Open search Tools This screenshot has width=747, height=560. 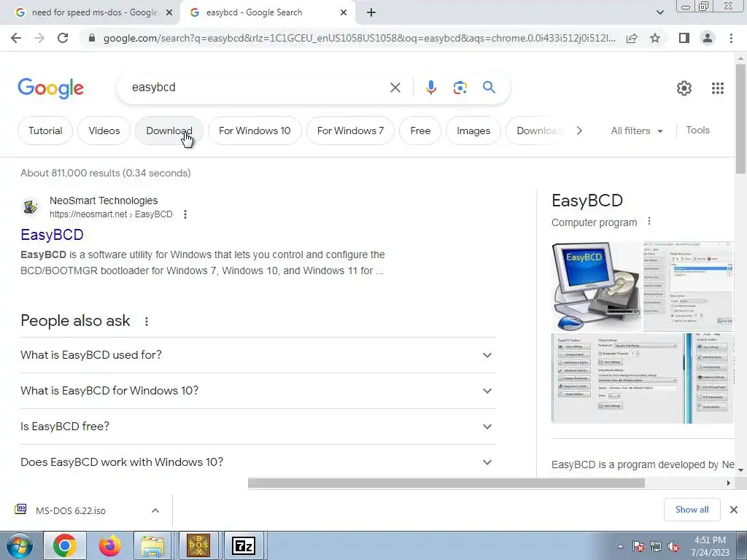click(698, 131)
